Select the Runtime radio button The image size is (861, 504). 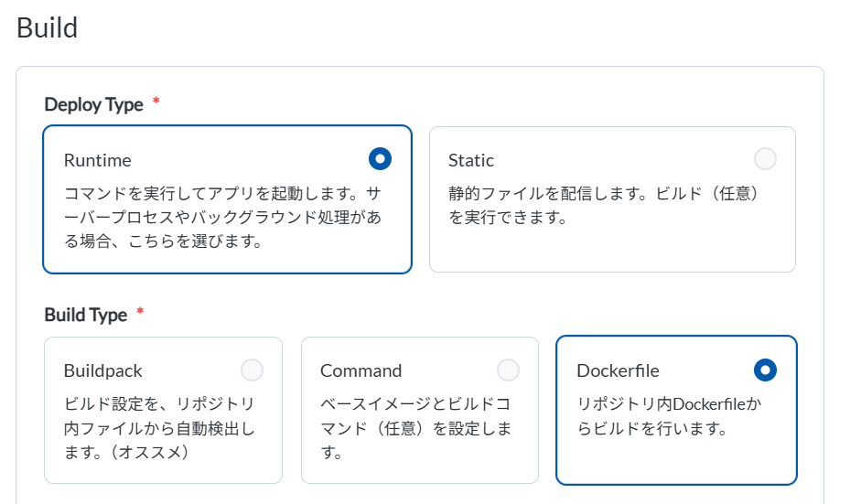point(380,159)
